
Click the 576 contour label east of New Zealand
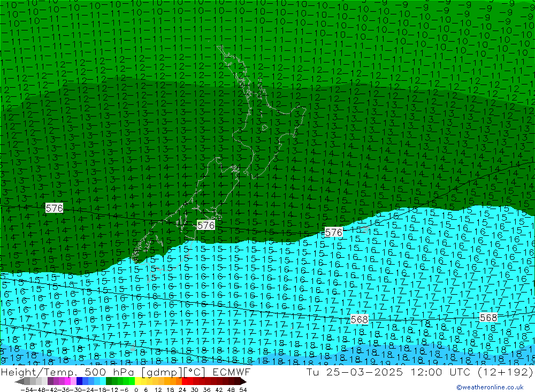[333, 233]
